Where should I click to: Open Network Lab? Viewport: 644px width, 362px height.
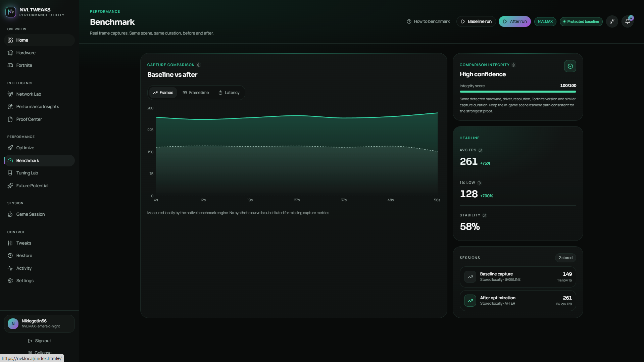39,94
